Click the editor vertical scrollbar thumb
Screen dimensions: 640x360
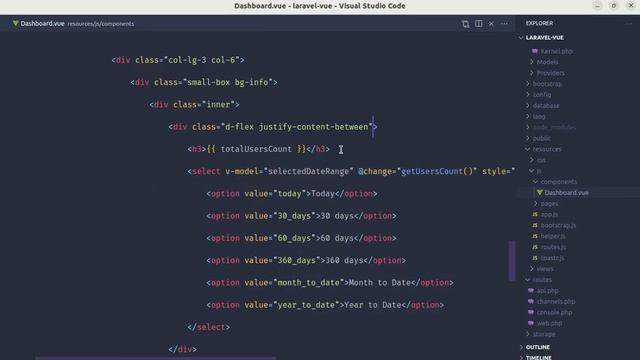tap(511, 260)
